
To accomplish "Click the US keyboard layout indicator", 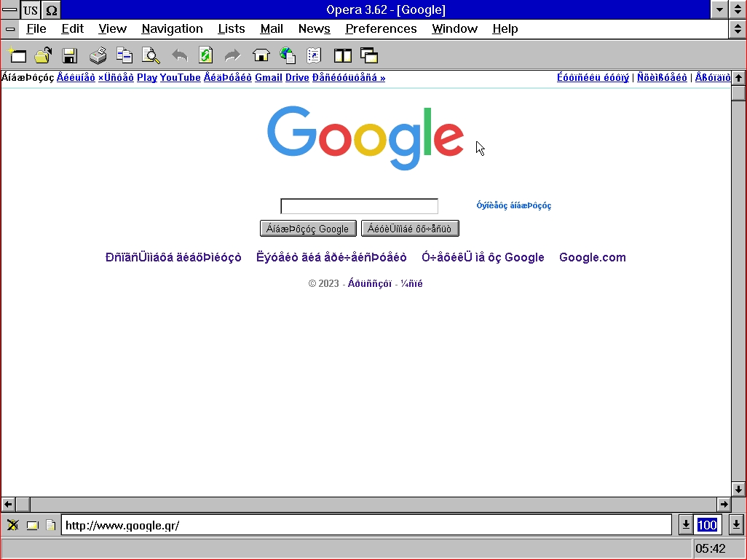I will click(x=31, y=10).
